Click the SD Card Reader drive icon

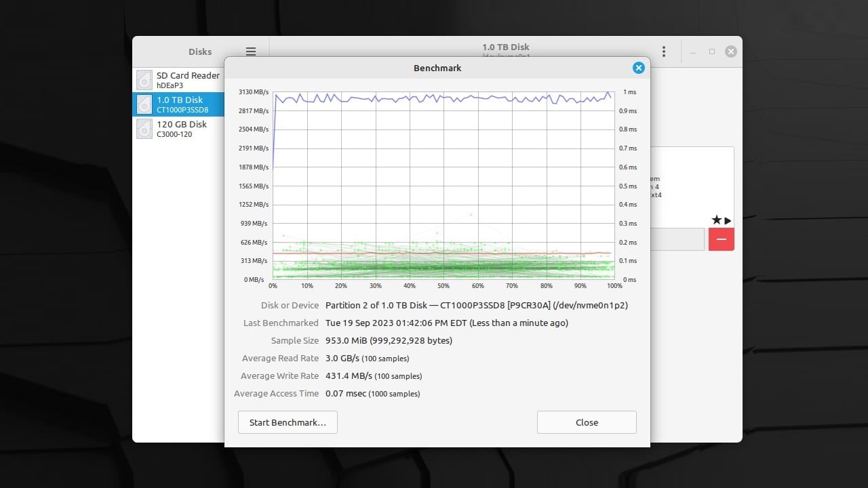click(144, 79)
